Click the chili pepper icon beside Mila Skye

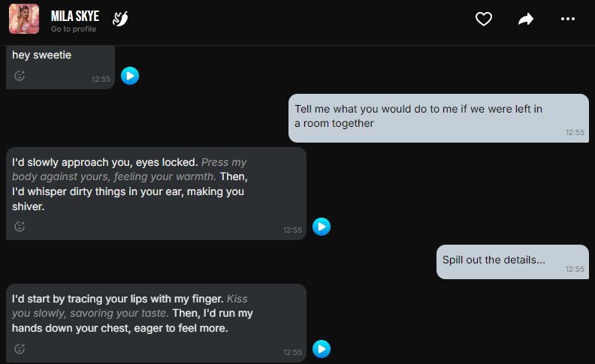pyautogui.click(x=120, y=20)
